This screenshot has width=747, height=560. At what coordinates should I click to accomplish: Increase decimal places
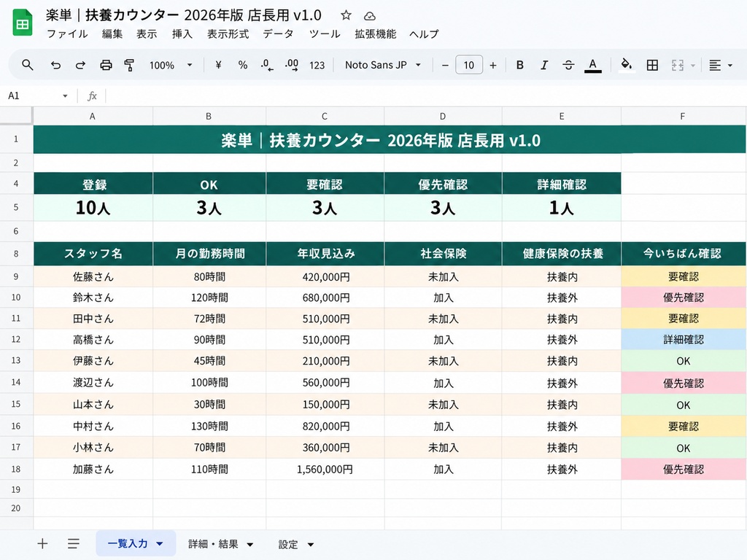point(292,65)
